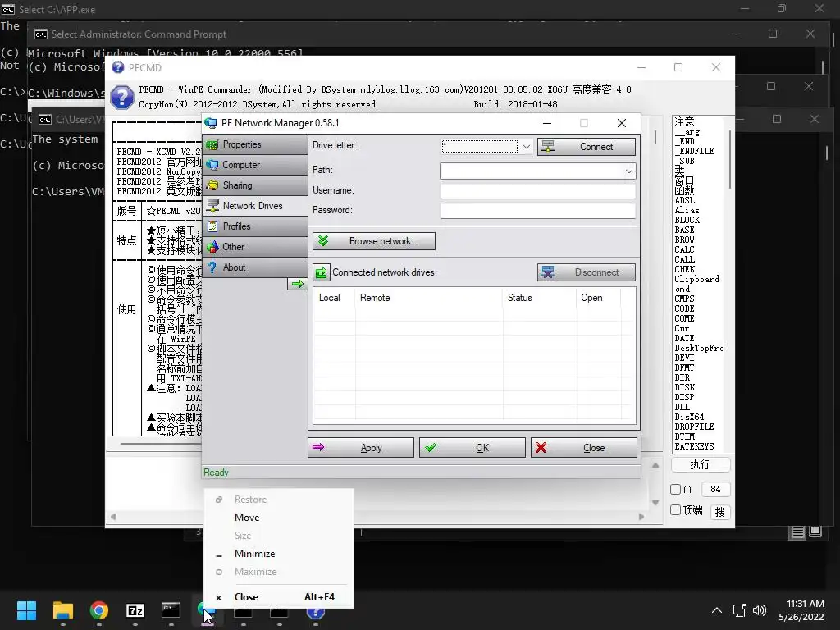Switch to the Other tab

[x=255, y=246]
